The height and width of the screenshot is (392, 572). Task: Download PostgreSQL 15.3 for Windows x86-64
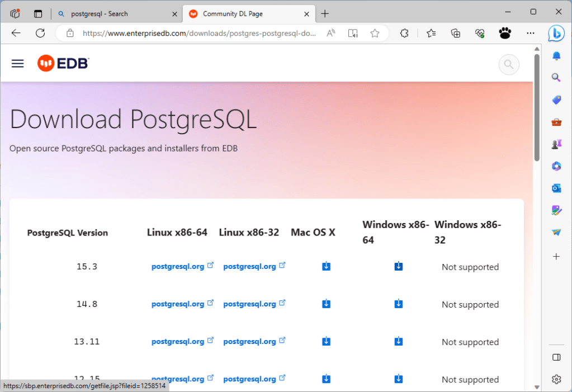coord(399,266)
